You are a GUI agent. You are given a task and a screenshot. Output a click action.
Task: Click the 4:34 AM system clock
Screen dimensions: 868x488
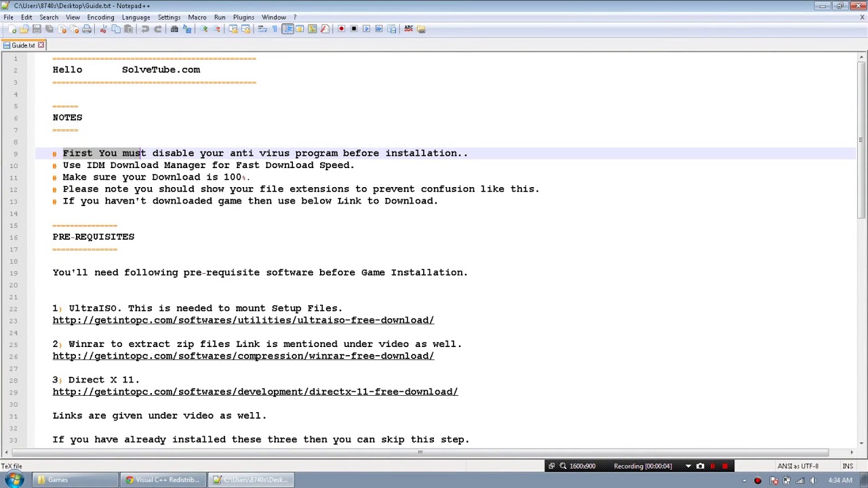click(840, 481)
